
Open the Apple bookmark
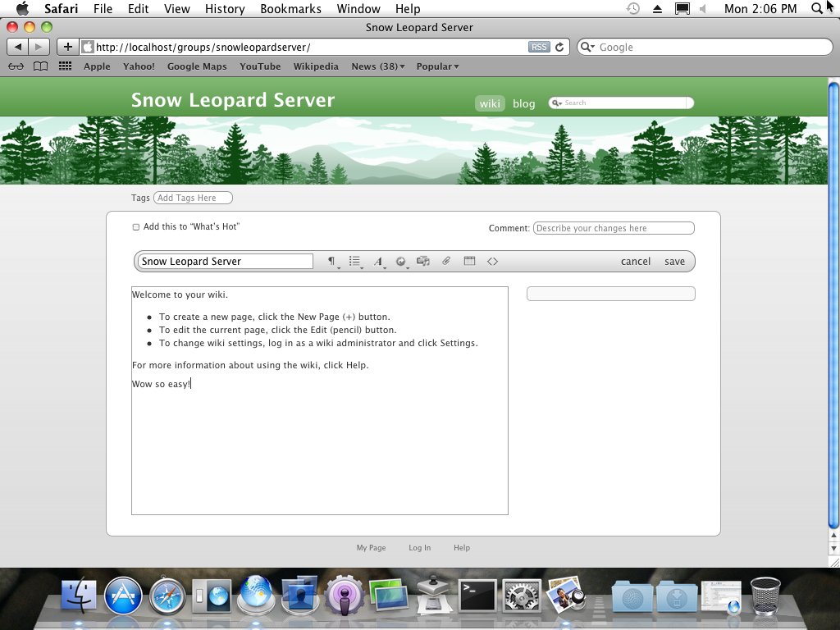[97, 66]
